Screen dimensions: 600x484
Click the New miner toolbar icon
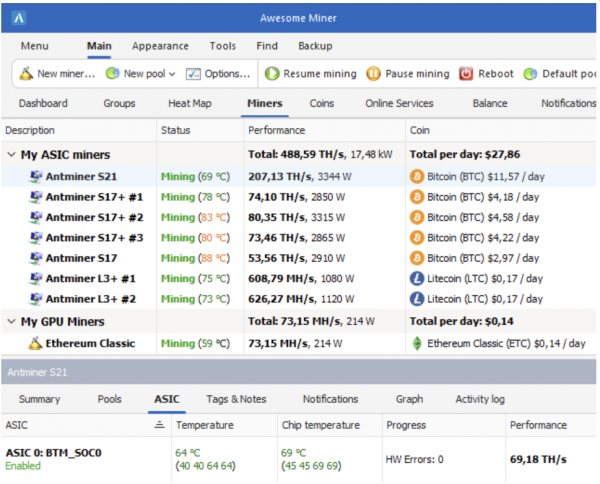[26, 74]
